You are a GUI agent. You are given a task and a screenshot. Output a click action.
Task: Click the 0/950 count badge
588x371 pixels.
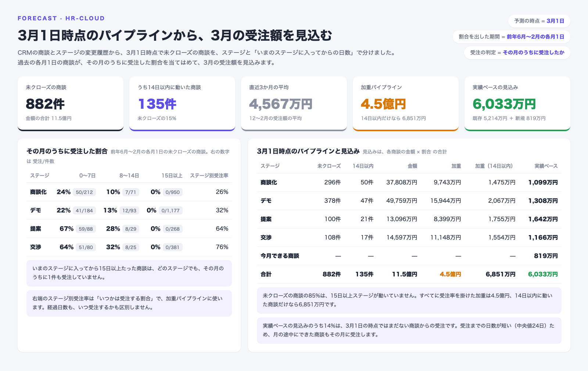(172, 192)
